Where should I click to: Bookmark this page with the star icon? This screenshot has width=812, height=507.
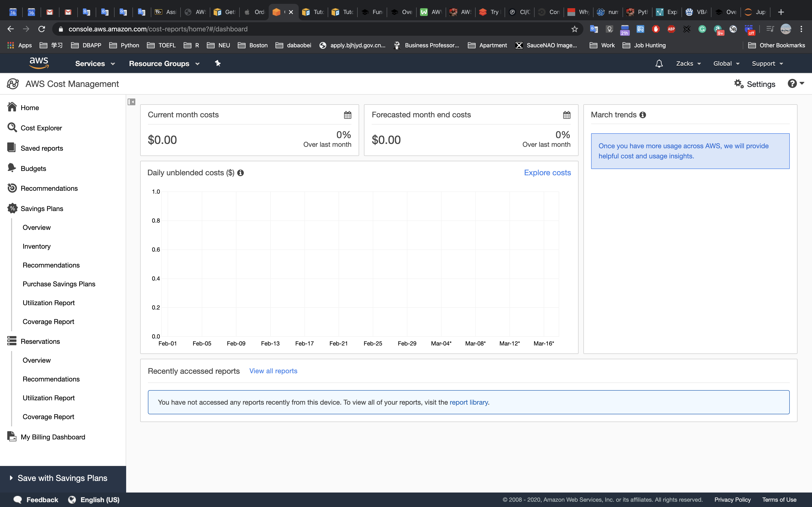(x=574, y=29)
